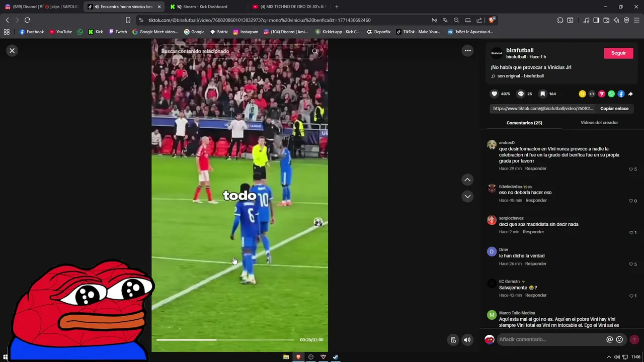The width and height of the screenshot is (644, 362).
Task: Open the Botrix bookmark
Action: 219,32
